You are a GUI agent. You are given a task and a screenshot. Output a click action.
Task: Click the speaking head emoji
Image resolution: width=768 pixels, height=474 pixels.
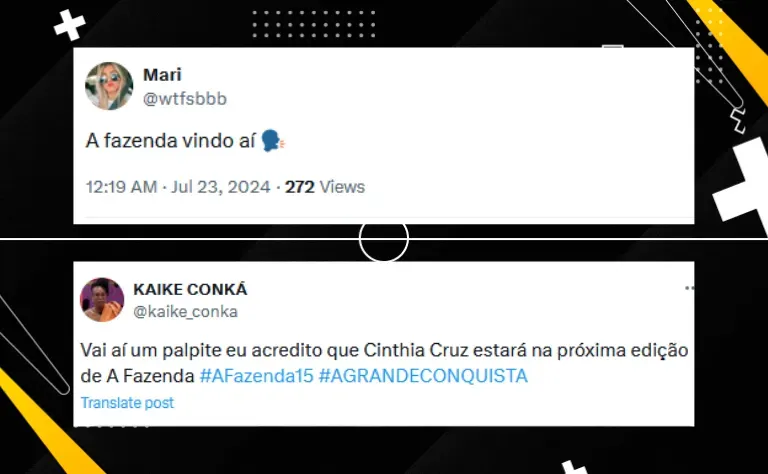point(273,141)
